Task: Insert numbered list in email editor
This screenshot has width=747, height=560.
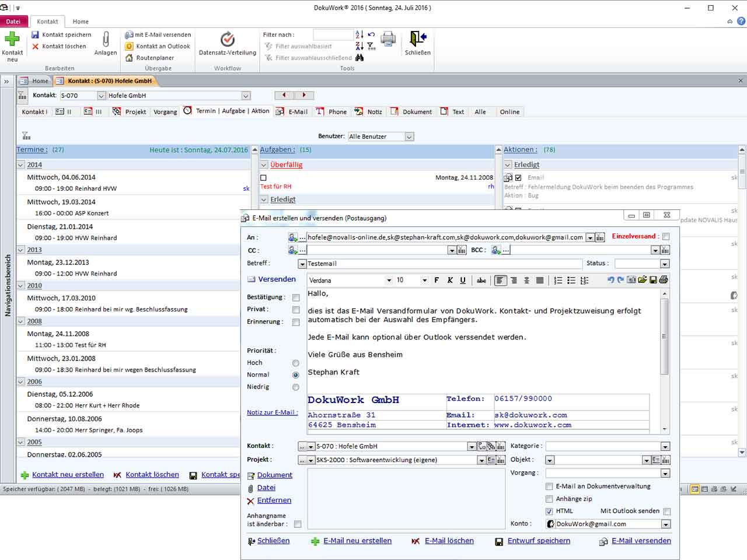Action: coord(558,281)
